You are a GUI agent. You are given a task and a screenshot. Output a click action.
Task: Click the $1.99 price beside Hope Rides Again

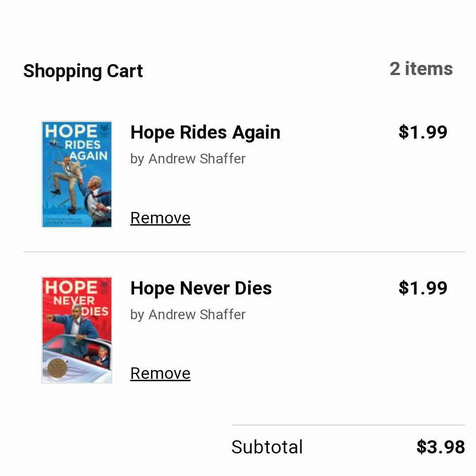[x=423, y=132]
